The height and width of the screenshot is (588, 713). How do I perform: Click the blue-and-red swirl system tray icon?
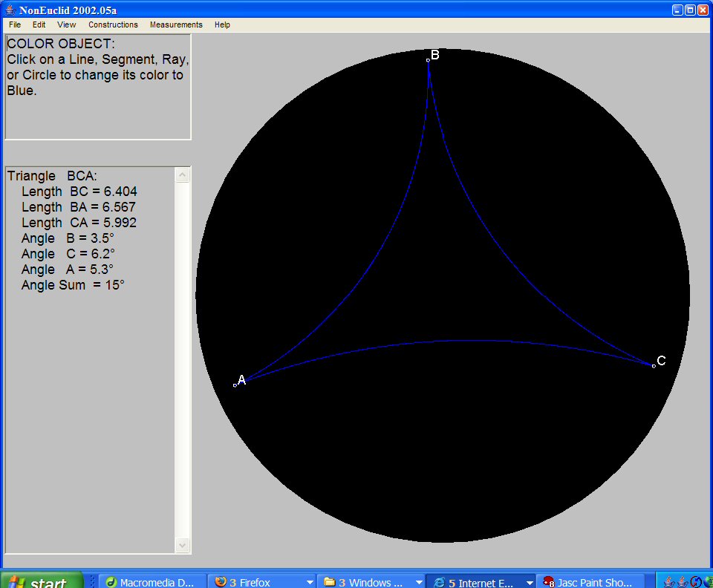(x=696, y=582)
